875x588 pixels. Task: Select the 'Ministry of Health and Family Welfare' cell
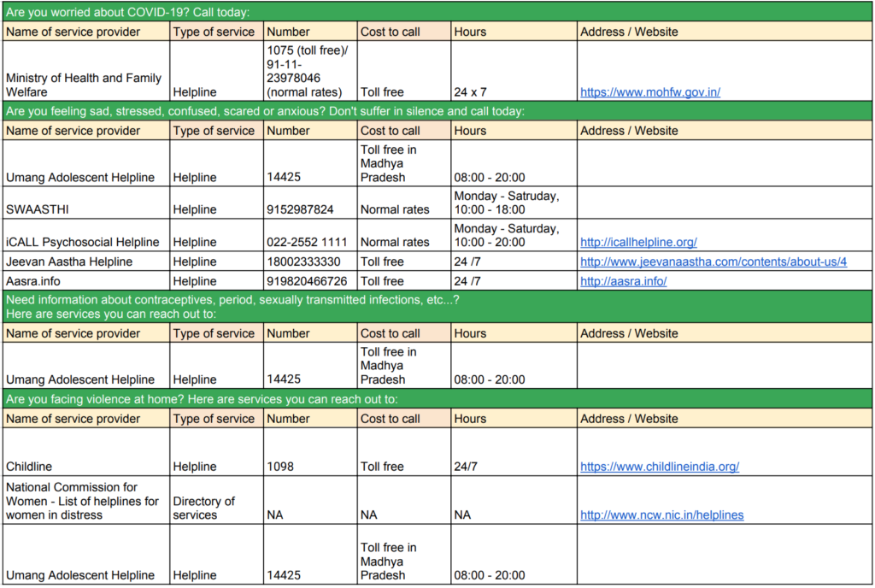click(x=86, y=71)
